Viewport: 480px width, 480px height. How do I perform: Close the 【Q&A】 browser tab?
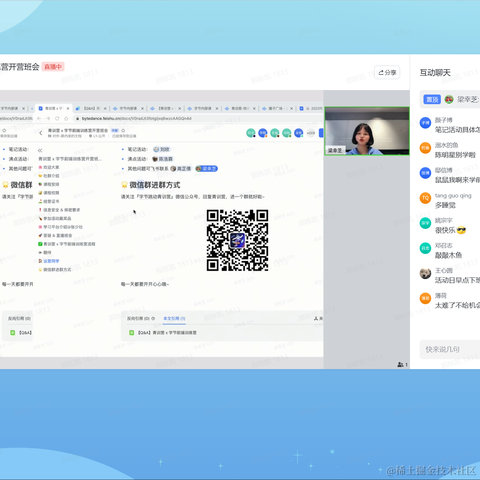click(105, 108)
